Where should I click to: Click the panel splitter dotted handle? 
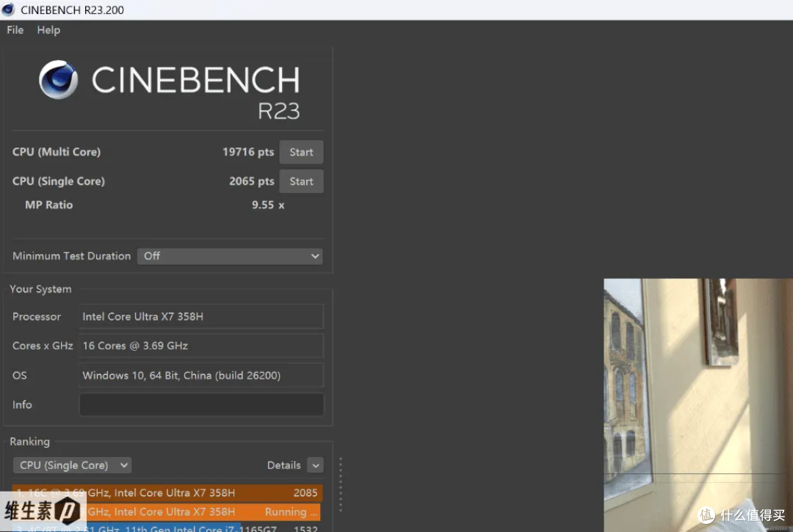(x=341, y=484)
